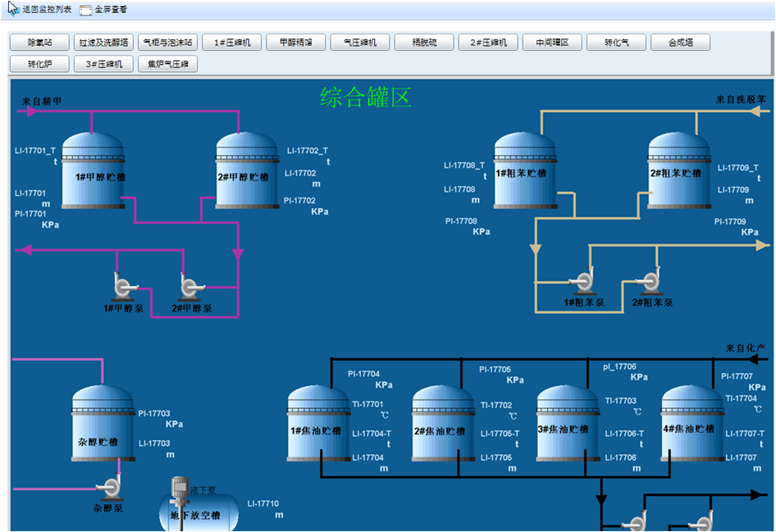Click the 地下放空槽 underground tank

pyautogui.click(x=197, y=514)
